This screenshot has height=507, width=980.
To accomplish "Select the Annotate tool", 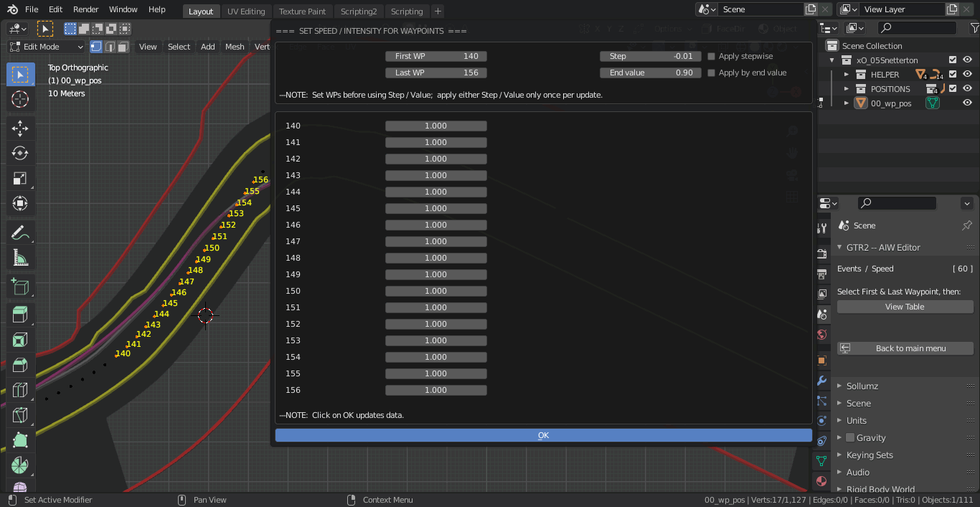I will [x=20, y=232].
